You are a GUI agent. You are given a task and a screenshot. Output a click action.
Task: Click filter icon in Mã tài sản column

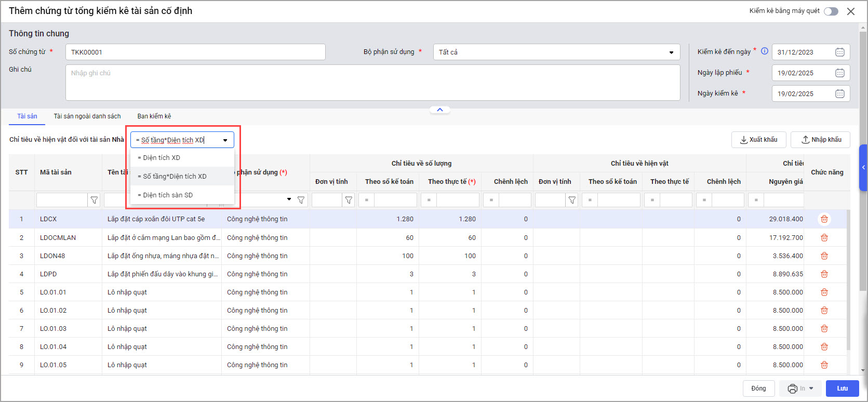[94, 200]
